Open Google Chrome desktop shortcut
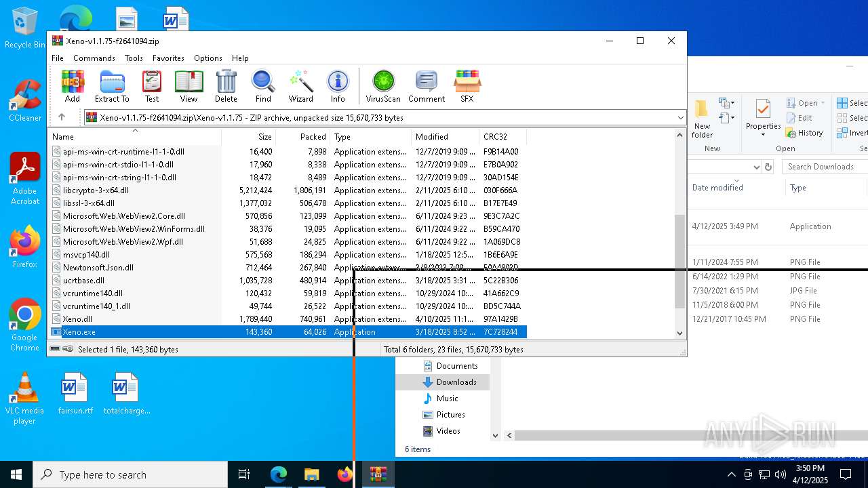This screenshot has width=868, height=488. coord(24,325)
